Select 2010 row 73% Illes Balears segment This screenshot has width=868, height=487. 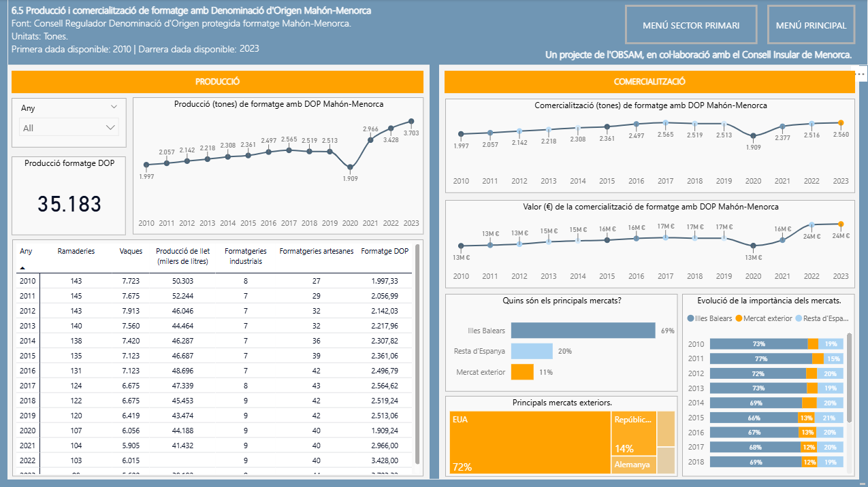point(758,344)
